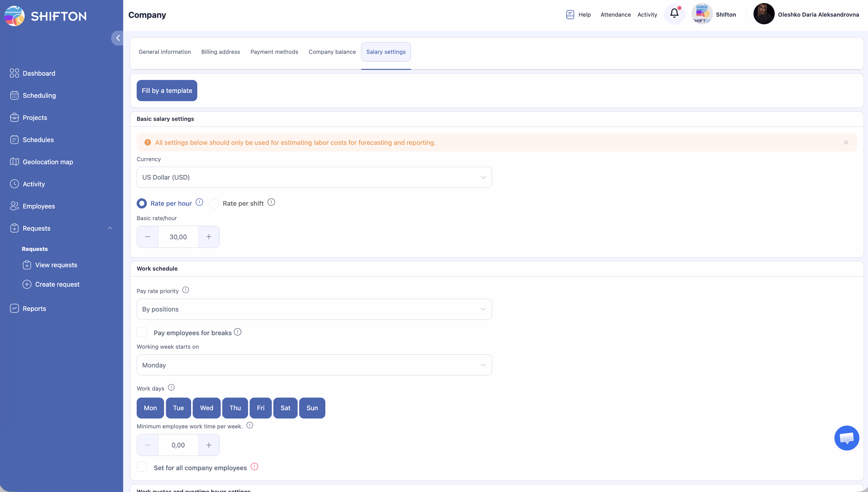The image size is (868, 492).
Task: Dismiss the orange warning banner
Action: (x=846, y=142)
